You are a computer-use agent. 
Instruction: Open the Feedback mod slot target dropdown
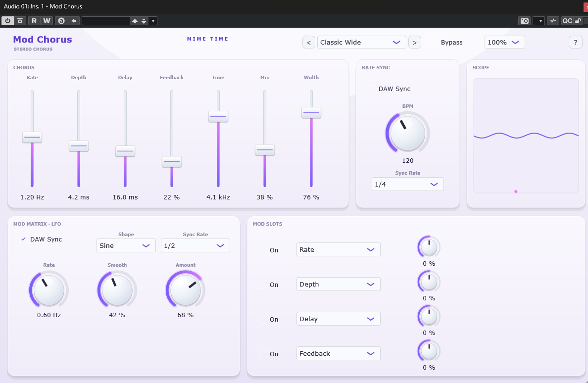tap(338, 353)
